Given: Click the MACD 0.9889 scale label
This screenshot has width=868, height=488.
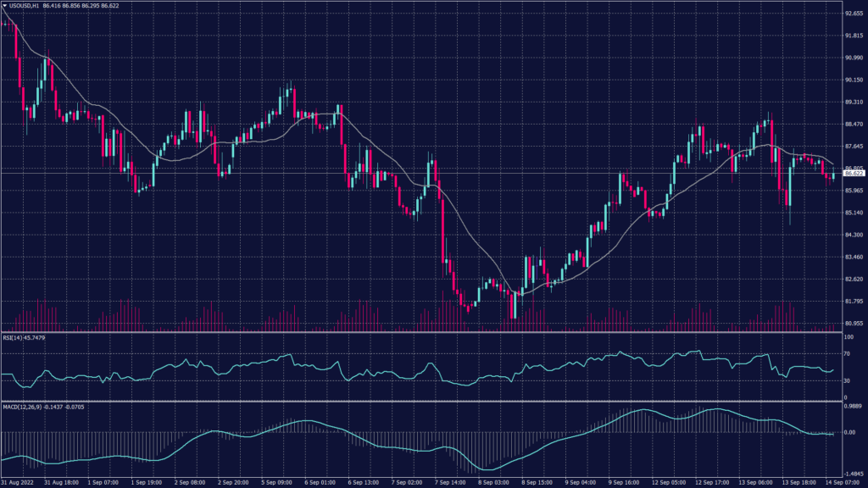Looking at the screenshot, I should tap(853, 408).
